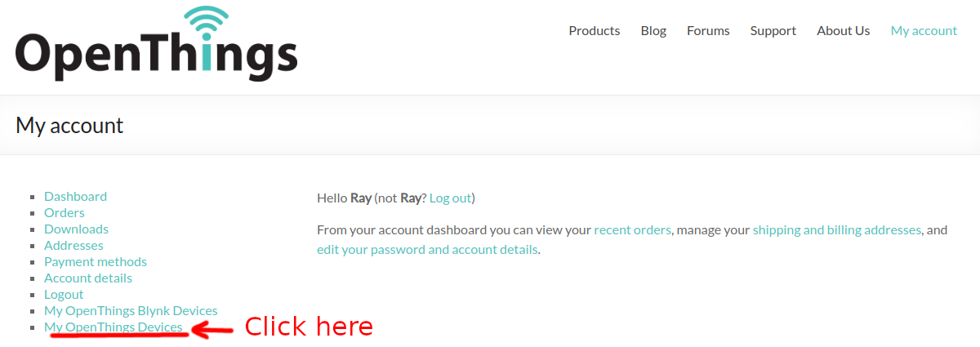Screen dimensions: 980x347
Task: Open shipping and billing addresses link
Action: [837, 230]
